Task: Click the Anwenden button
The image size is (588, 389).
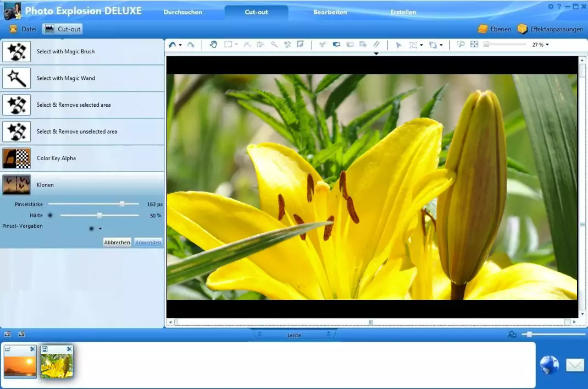Action: [148, 243]
